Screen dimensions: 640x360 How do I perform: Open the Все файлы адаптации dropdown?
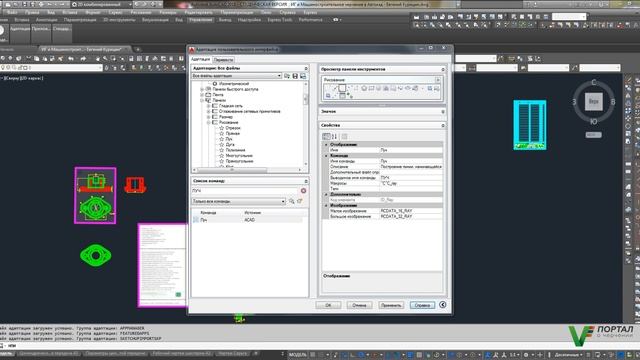pos(237,76)
